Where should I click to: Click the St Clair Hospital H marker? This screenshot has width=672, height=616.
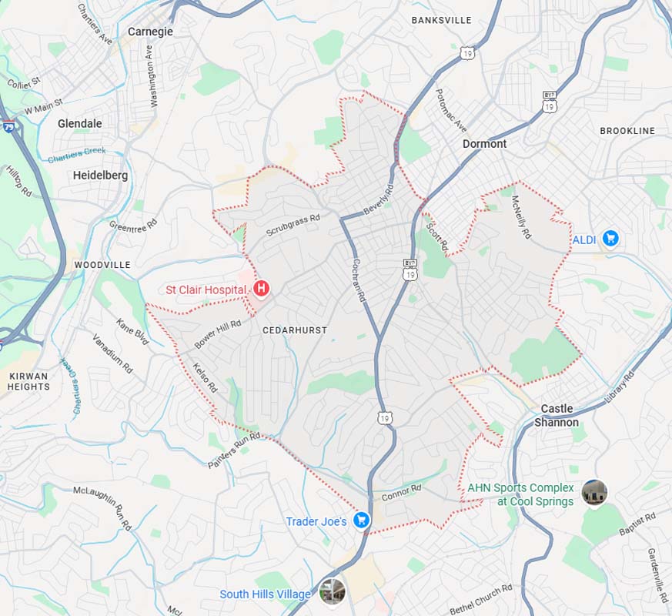coord(261,289)
